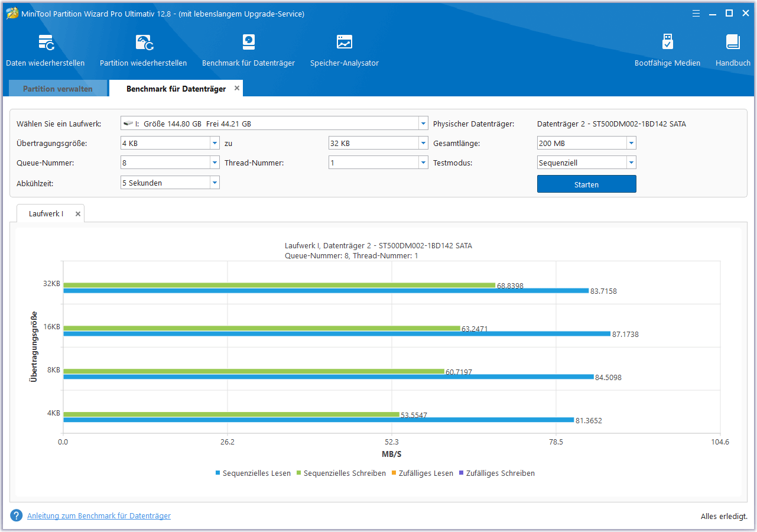Select the Laufwerk I tab

coord(46,214)
